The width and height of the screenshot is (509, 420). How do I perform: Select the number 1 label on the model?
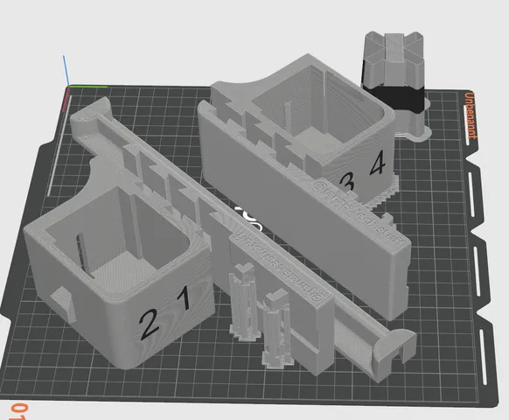(x=185, y=297)
